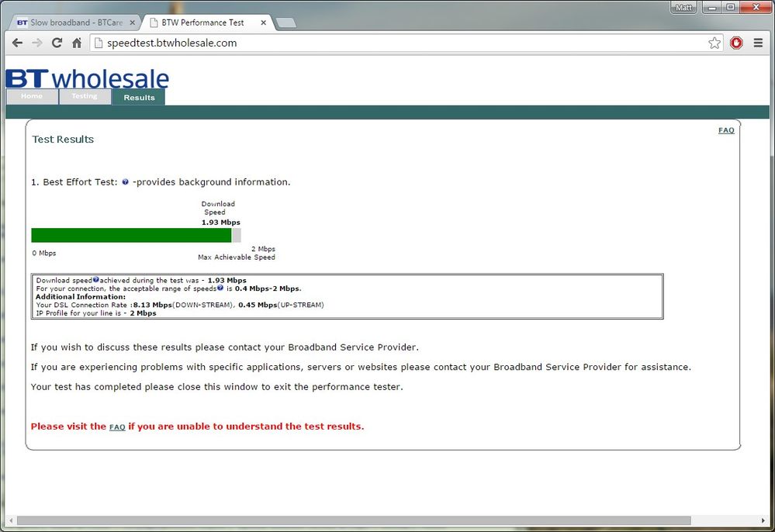Click the '2 Mbps' max speed label

(x=264, y=249)
